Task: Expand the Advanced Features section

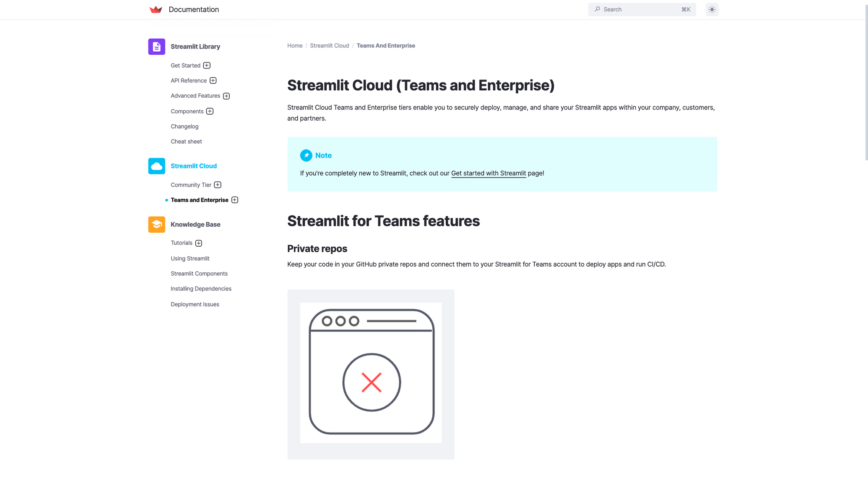Action: (227, 96)
